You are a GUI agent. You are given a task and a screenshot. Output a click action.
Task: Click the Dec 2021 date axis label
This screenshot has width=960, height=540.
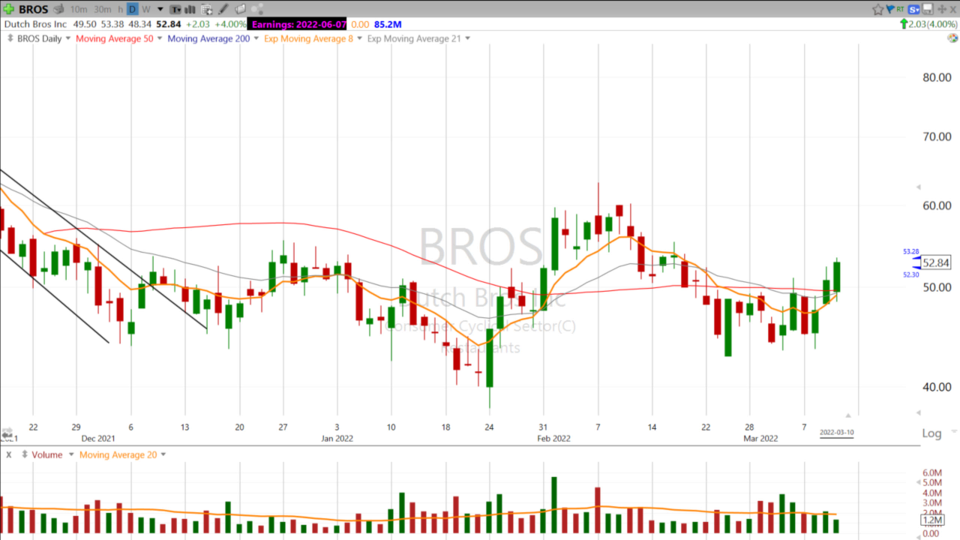(x=98, y=438)
